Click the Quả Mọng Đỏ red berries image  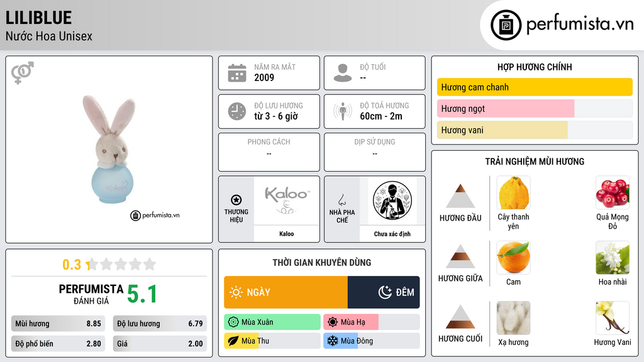613,192
